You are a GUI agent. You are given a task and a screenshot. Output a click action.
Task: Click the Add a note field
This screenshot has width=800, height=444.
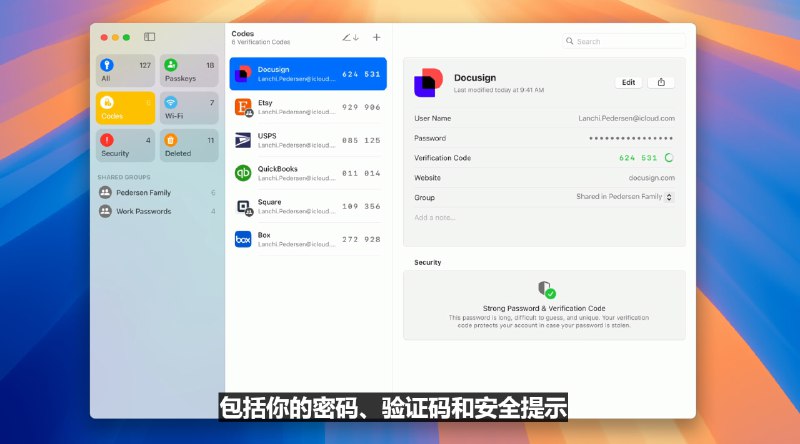pyautogui.click(x=435, y=217)
